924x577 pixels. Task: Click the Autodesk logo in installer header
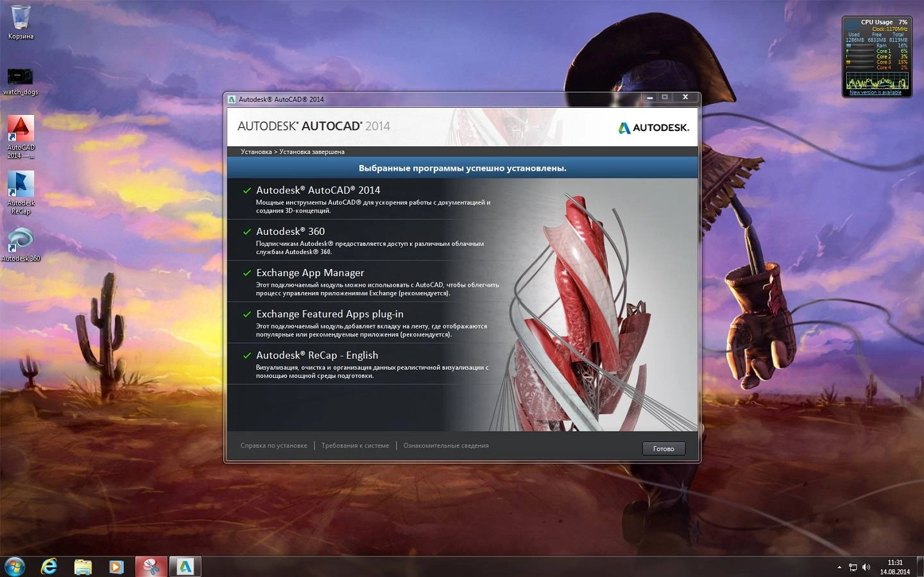tap(653, 128)
